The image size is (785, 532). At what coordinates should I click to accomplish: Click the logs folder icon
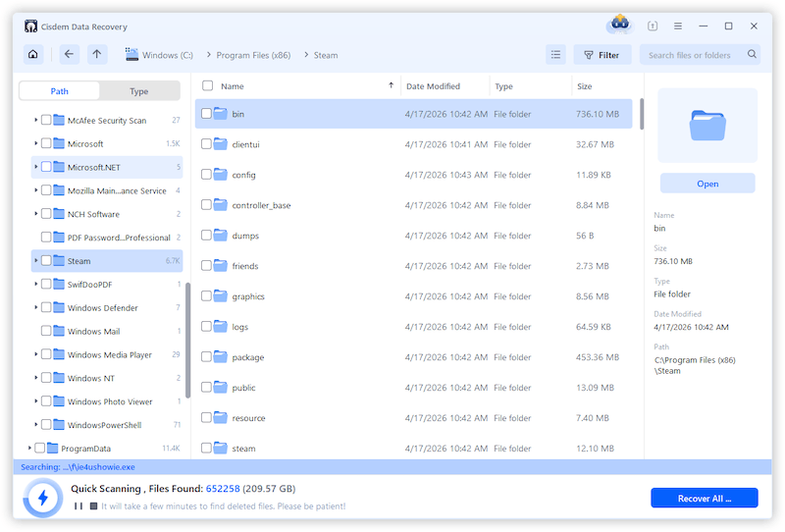point(220,326)
